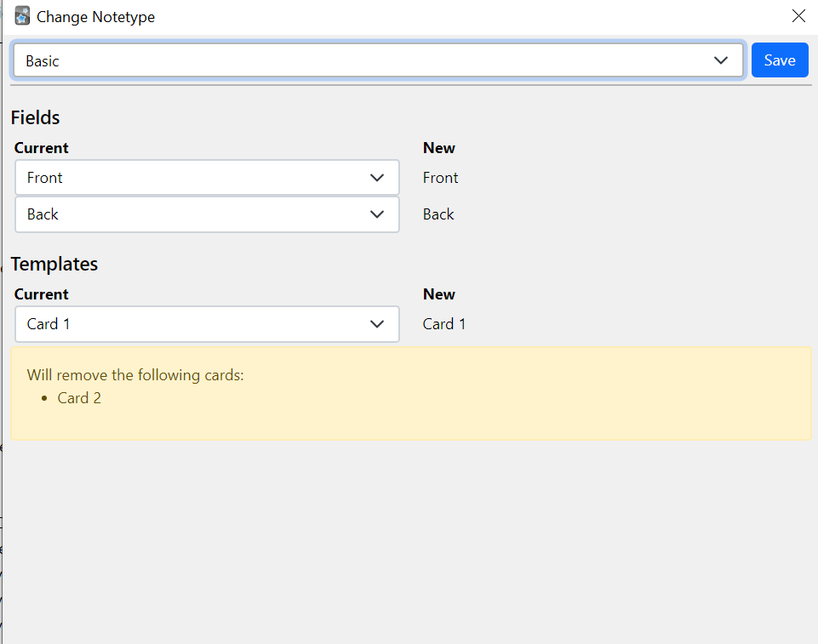
Task: Click the new Card 1 template label
Action: coord(444,324)
